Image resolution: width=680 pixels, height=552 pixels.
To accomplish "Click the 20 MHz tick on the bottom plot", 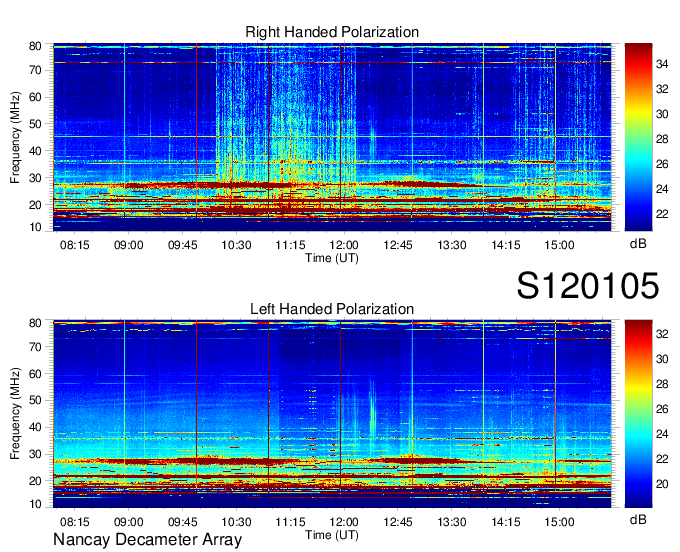I will tap(36, 481).
